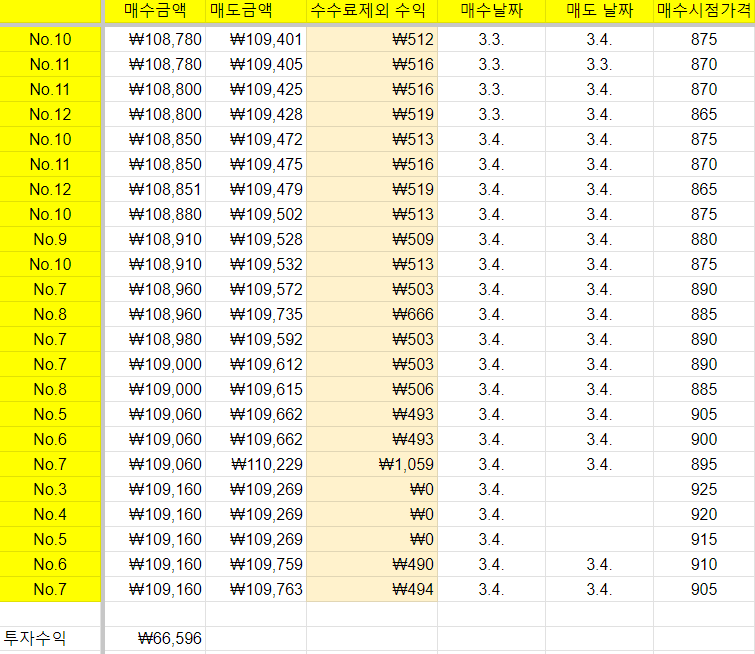
Task: Select the ₩109,502 cell
Action: click(256, 215)
